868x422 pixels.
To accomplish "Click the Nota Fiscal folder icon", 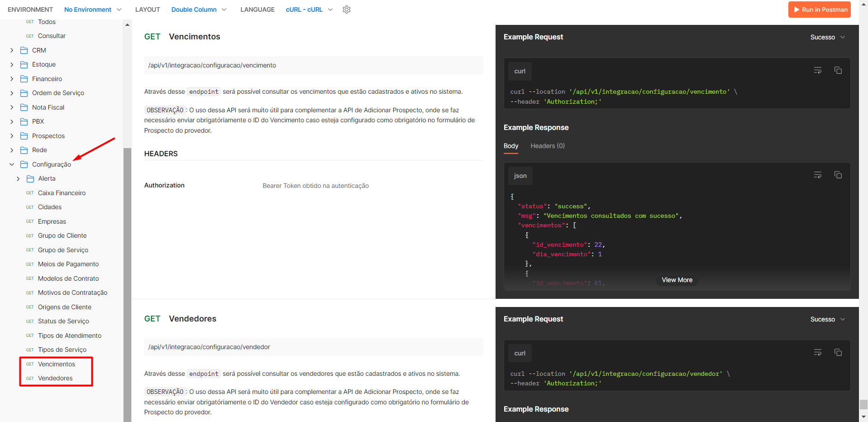I will click(x=24, y=107).
